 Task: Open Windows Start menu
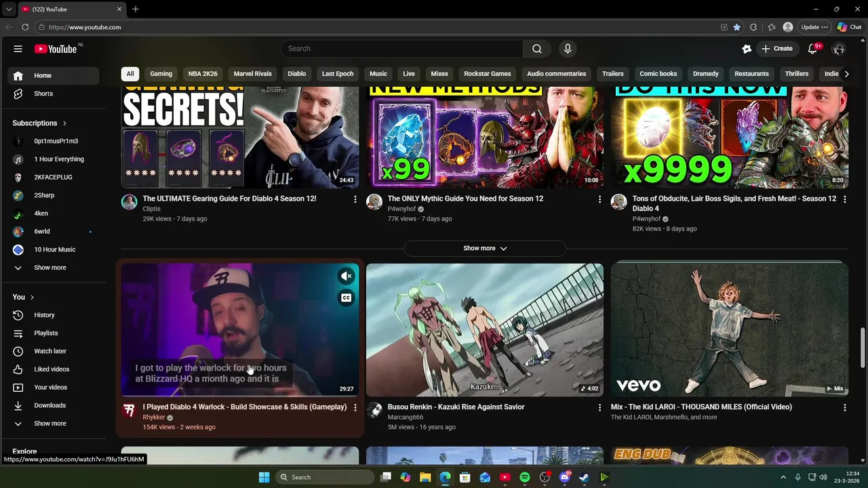[264, 477]
